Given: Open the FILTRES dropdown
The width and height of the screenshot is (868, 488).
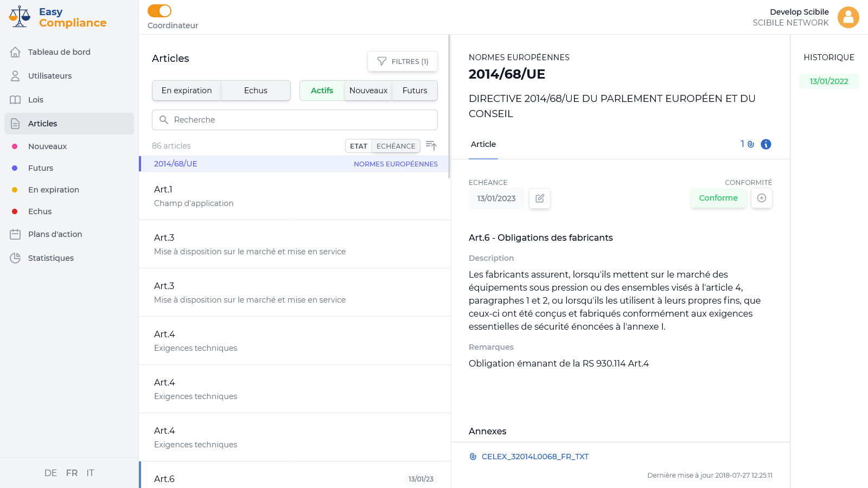Looking at the screenshot, I should [403, 61].
